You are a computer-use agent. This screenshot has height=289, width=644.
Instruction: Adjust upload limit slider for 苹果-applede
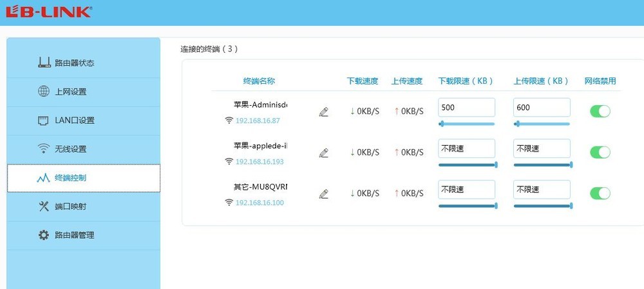543,164
